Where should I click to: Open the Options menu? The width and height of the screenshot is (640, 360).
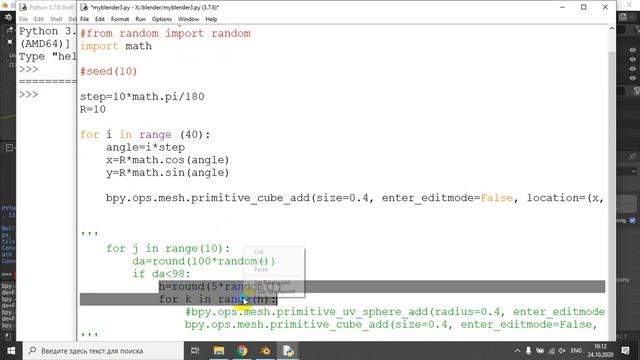click(x=162, y=19)
